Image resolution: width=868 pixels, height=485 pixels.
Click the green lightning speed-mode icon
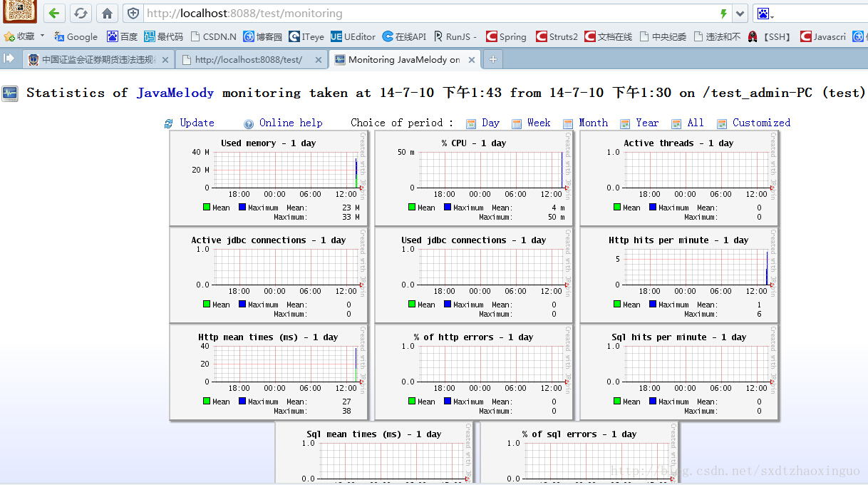[724, 14]
